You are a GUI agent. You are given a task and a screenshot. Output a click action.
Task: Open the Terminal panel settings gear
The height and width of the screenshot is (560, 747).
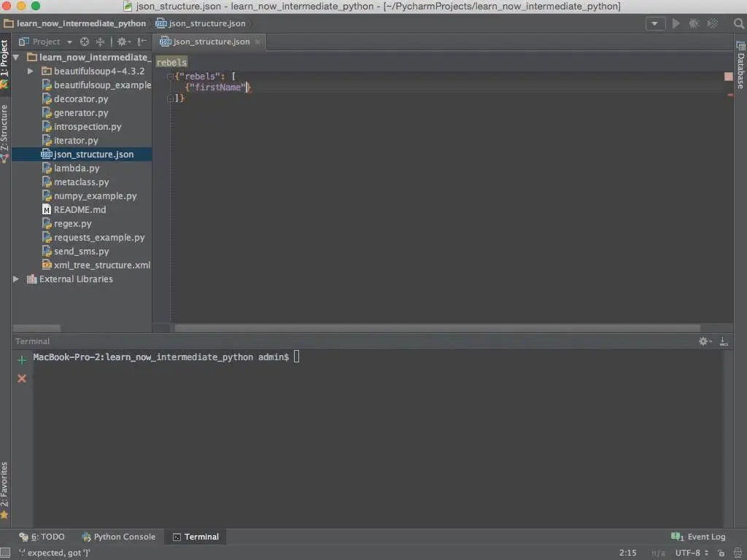click(705, 341)
